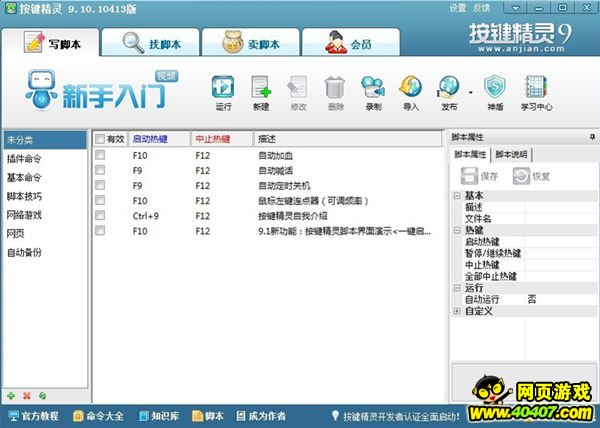
Task: Click the 发布 (Publish) icon
Action: pyautogui.click(x=448, y=86)
